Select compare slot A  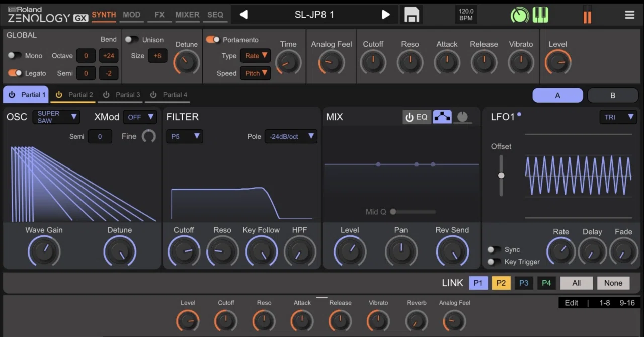557,95
